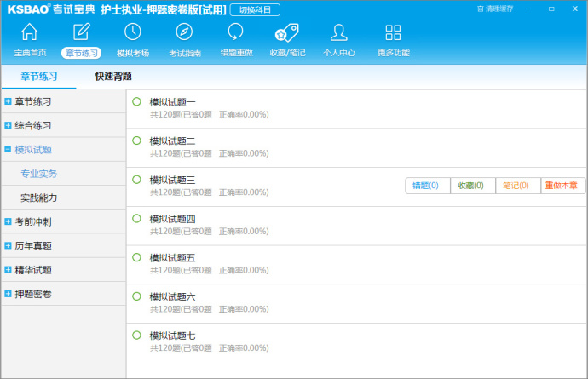Select the circle beside 模拟试题七
588x379 pixels.
click(x=136, y=336)
